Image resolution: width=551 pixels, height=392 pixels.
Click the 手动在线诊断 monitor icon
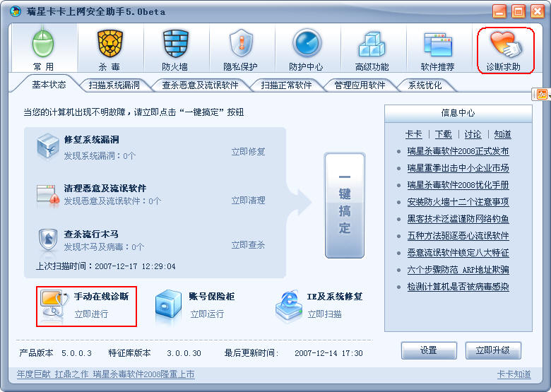coord(54,303)
